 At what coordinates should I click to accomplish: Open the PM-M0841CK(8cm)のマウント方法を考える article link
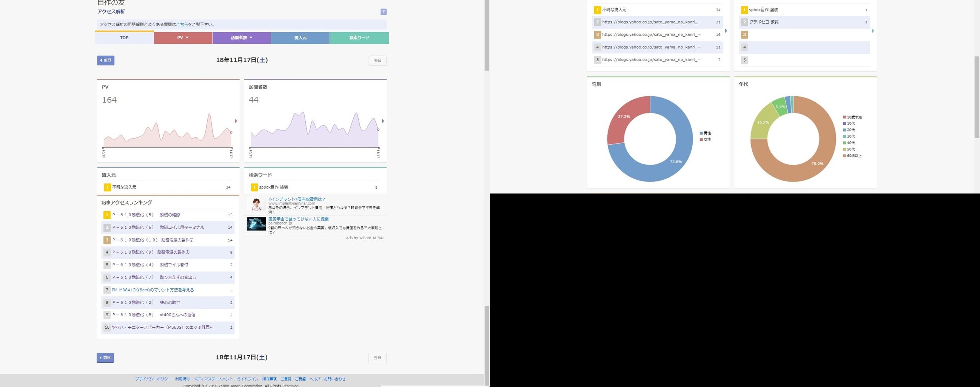click(153, 290)
